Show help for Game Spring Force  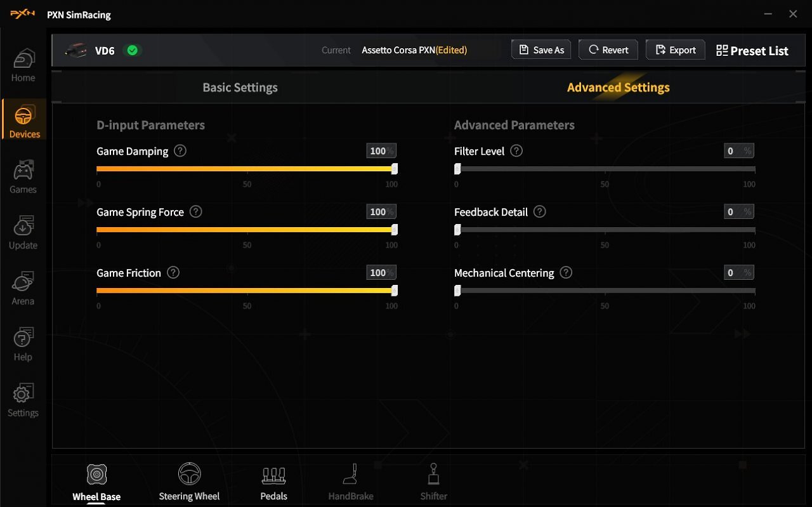[x=196, y=212]
